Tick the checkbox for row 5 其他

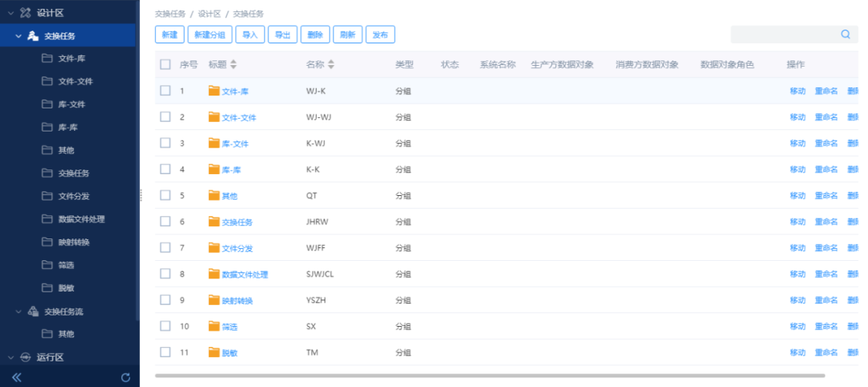(166, 195)
